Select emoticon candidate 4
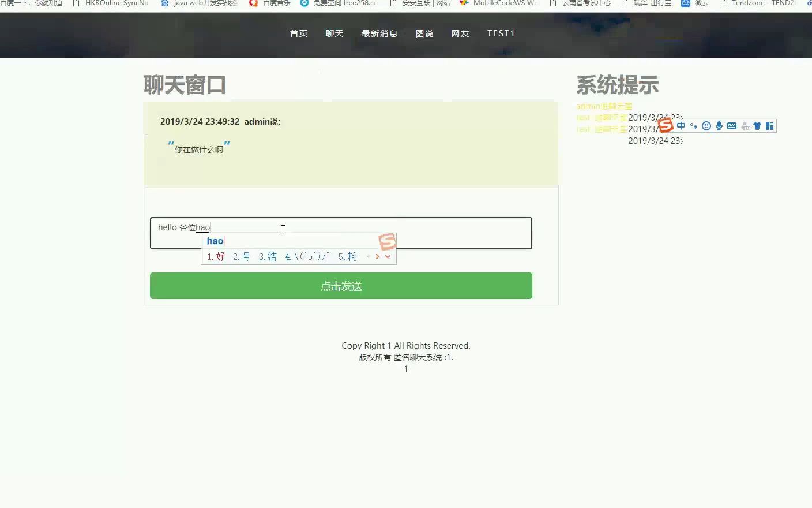 tap(308, 256)
